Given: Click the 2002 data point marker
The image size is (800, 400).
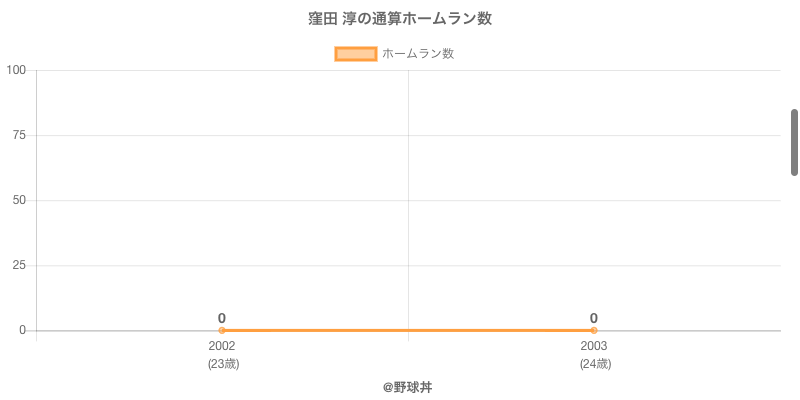Looking at the screenshot, I should (x=222, y=330).
